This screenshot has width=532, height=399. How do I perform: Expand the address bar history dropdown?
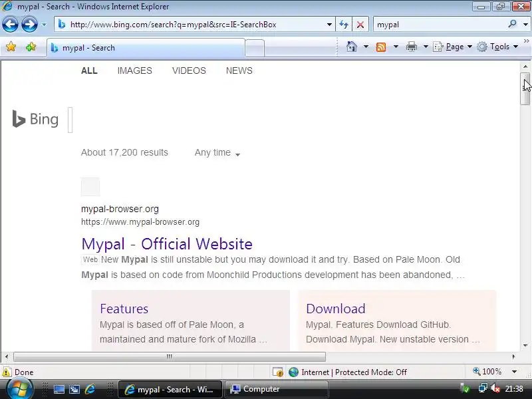point(329,25)
